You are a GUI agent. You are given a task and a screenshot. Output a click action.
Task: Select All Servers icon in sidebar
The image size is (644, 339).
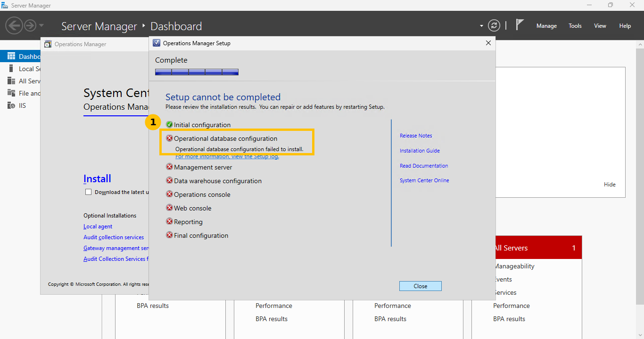(x=11, y=81)
